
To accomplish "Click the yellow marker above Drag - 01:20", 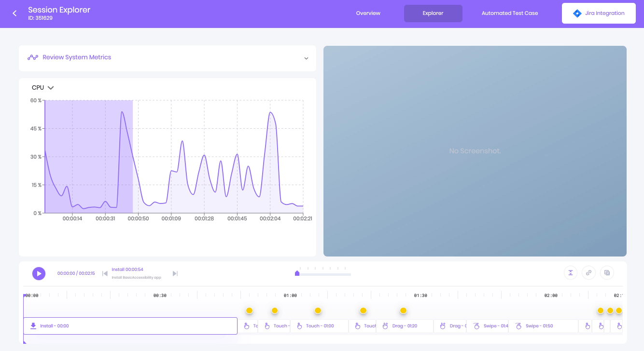I will (403, 310).
